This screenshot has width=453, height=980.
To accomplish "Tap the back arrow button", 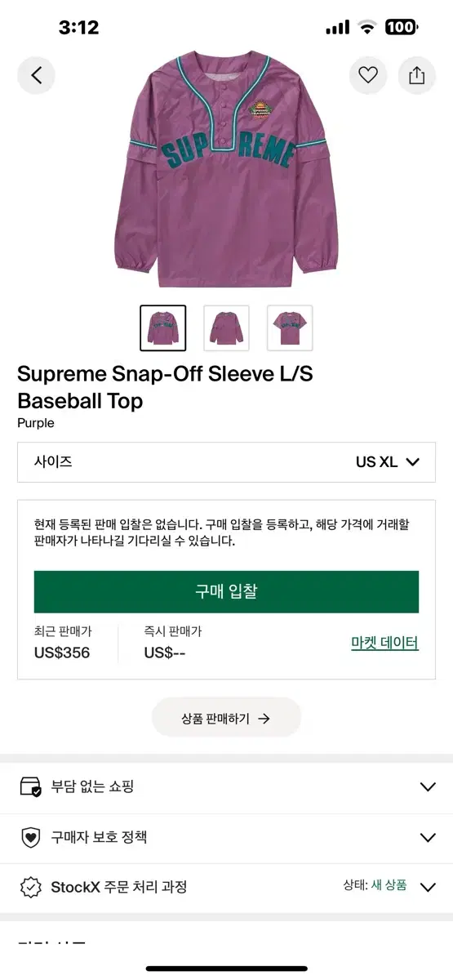I will [x=36, y=75].
